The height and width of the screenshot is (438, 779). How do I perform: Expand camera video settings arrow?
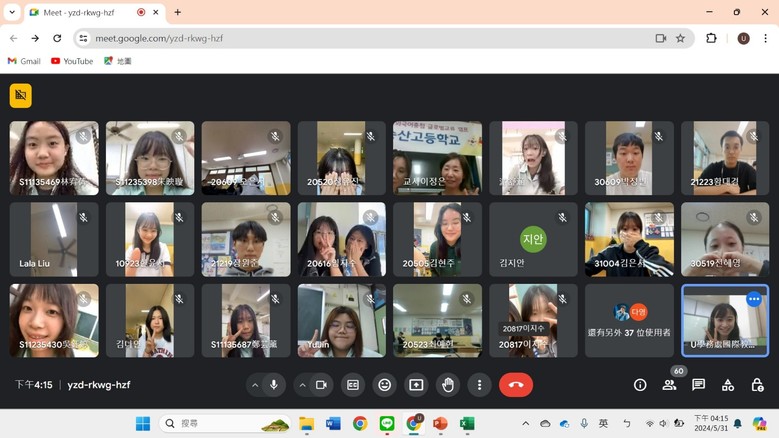coord(302,385)
